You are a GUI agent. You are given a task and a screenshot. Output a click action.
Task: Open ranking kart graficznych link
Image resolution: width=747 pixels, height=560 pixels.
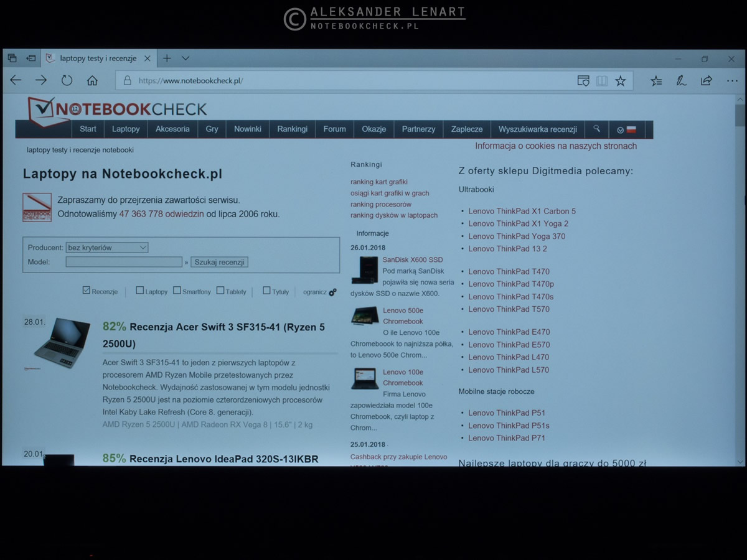point(379,182)
